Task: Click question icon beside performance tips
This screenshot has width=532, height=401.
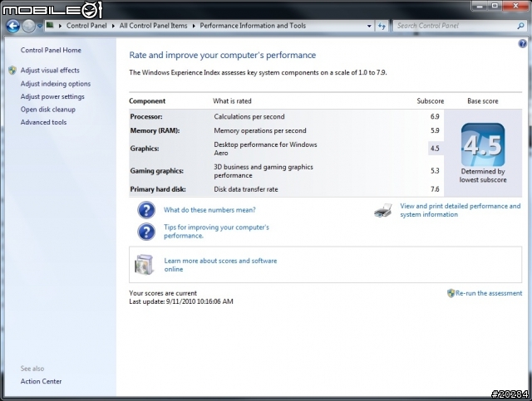Action: point(146,232)
